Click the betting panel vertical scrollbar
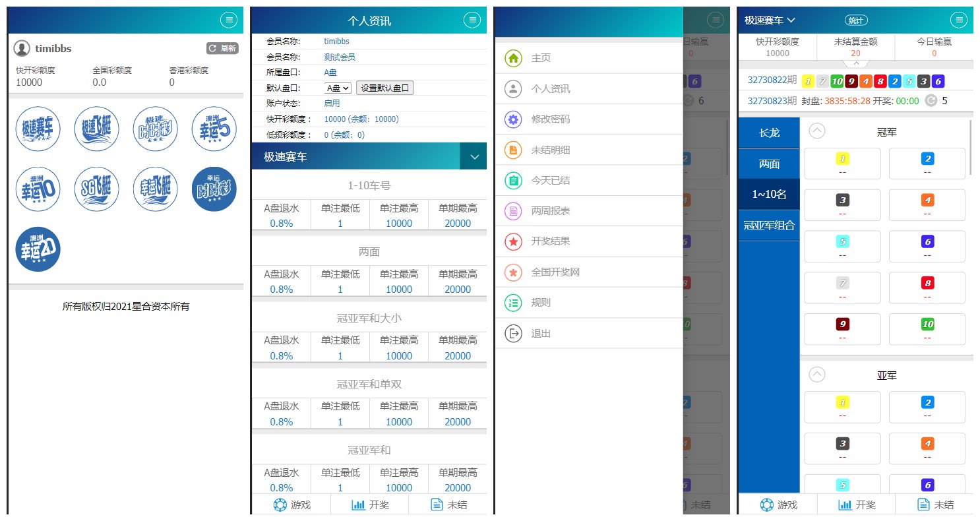The width and height of the screenshot is (980, 521). [x=971, y=147]
